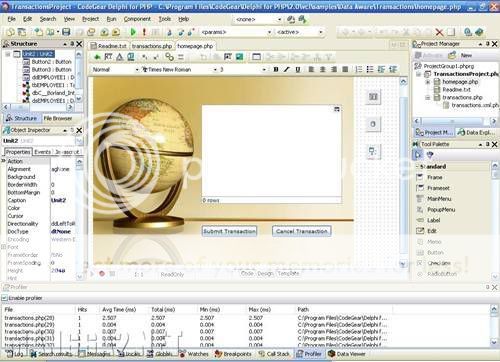Click the insert hyperlink chain icon

(170, 57)
